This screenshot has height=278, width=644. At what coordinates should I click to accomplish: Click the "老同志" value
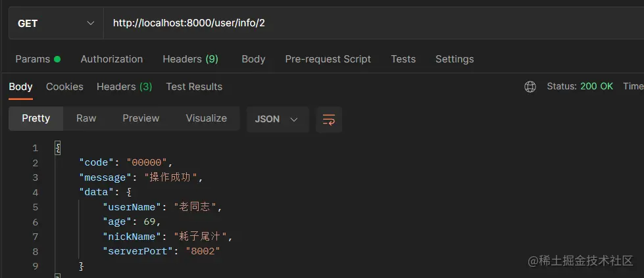click(195, 207)
